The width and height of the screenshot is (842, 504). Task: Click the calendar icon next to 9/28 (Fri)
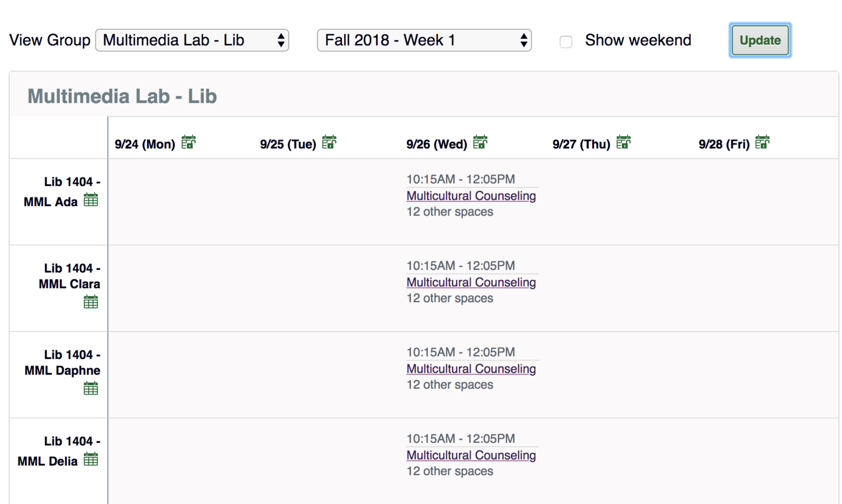(x=762, y=141)
